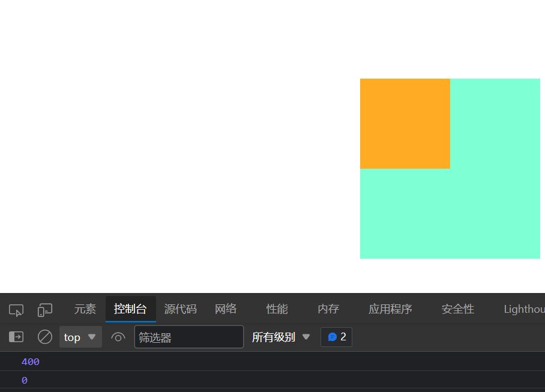Click the 筛选器 filter input field
This screenshot has width=545, height=392.
click(188, 337)
